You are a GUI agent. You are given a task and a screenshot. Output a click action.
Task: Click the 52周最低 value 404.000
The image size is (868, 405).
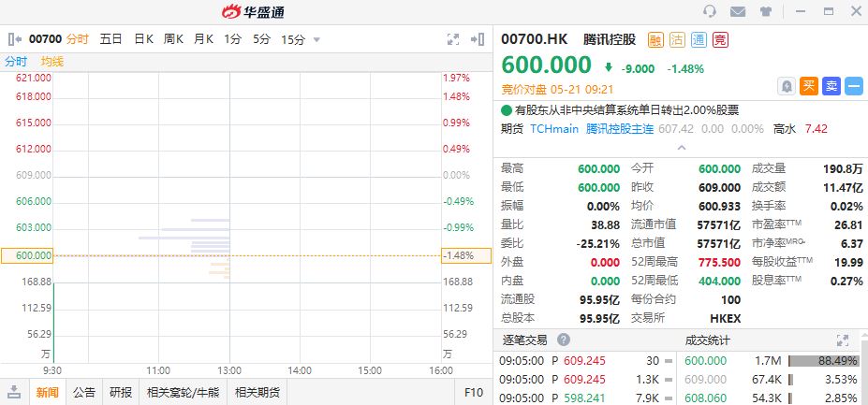(720, 281)
